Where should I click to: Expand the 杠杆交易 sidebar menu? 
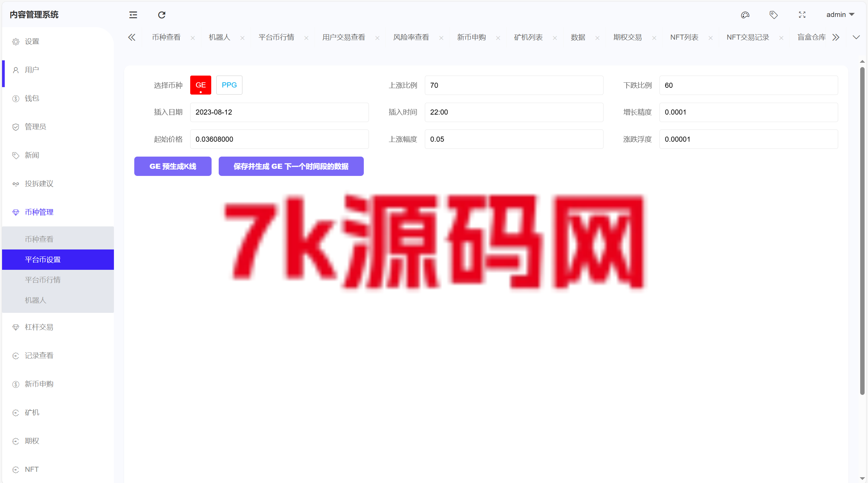tap(58, 327)
